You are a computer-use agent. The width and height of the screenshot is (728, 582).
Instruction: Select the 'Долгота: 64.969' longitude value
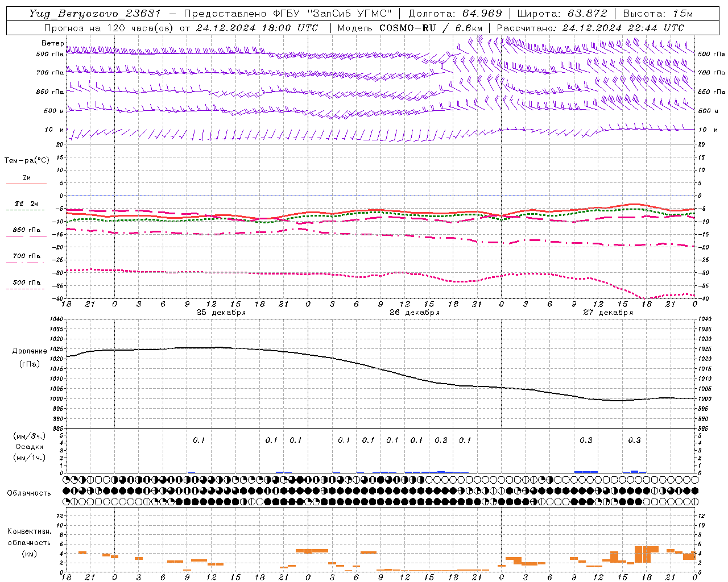pyautogui.click(x=455, y=14)
